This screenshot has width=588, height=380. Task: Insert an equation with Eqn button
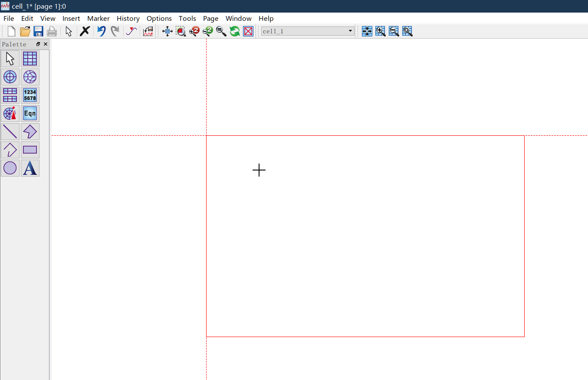coord(30,113)
